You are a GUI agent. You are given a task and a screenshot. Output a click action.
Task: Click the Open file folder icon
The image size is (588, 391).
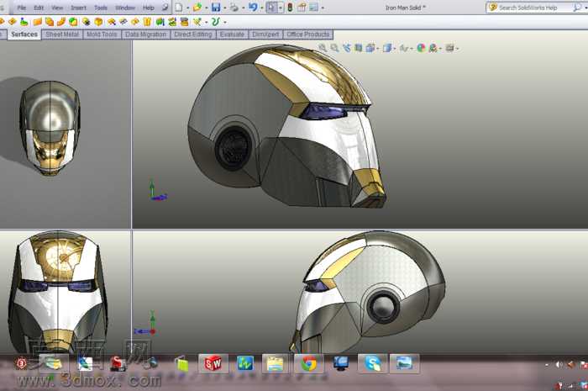[197, 7]
